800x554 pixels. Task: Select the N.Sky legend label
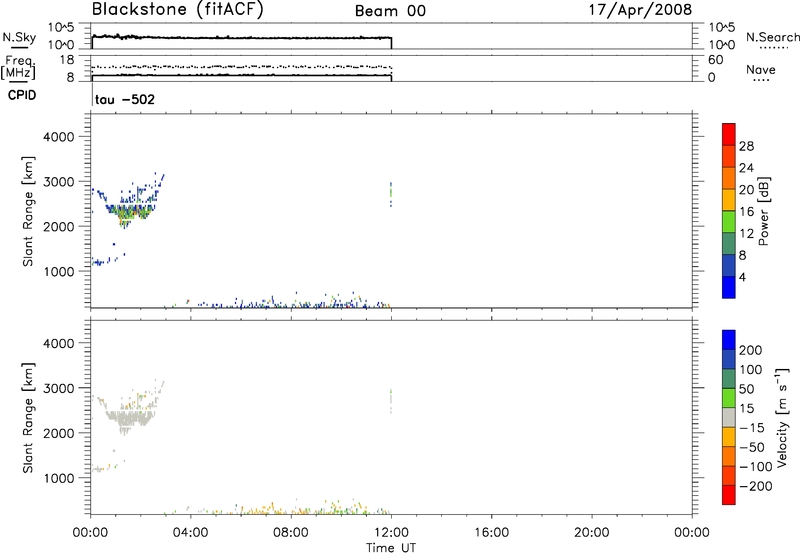(19, 37)
